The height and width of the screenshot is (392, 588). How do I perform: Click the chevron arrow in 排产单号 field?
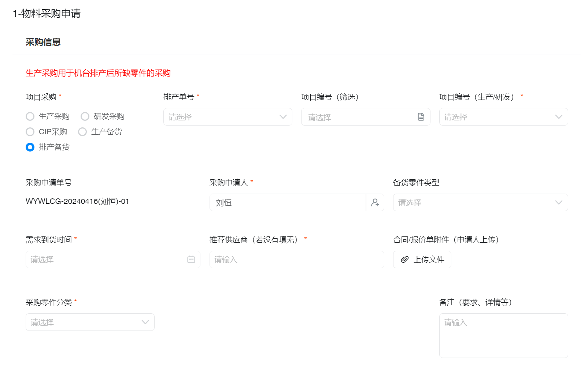tap(283, 117)
